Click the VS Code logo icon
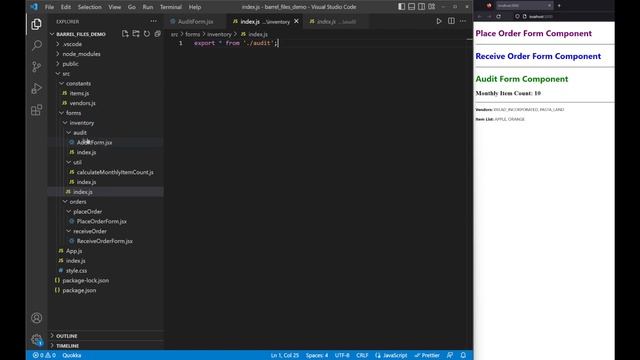Viewport: 640px width, 360px height. pyautogui.click(x=34, y=7)
